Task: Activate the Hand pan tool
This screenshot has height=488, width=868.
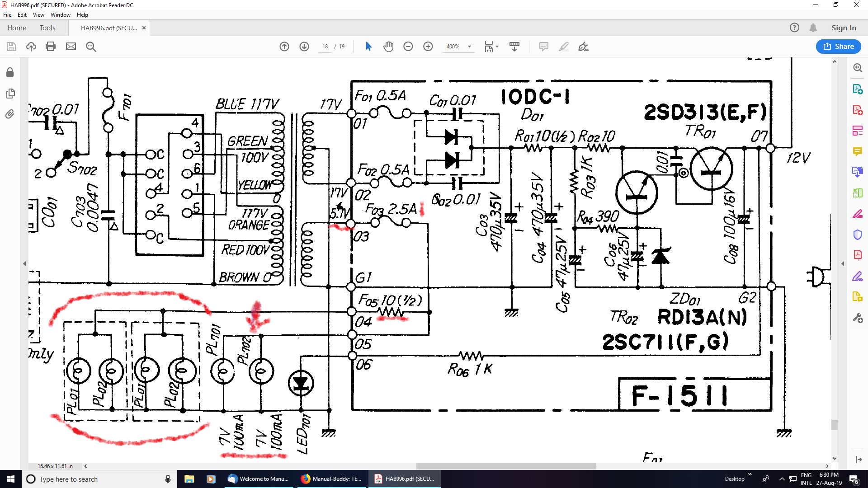Action: point(388,47)
